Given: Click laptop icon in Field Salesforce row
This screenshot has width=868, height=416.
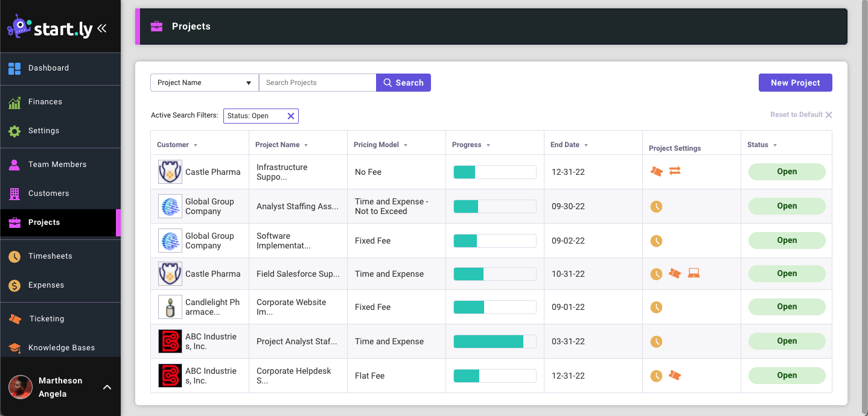Looking at the screenshot, I should coord(694,274).
